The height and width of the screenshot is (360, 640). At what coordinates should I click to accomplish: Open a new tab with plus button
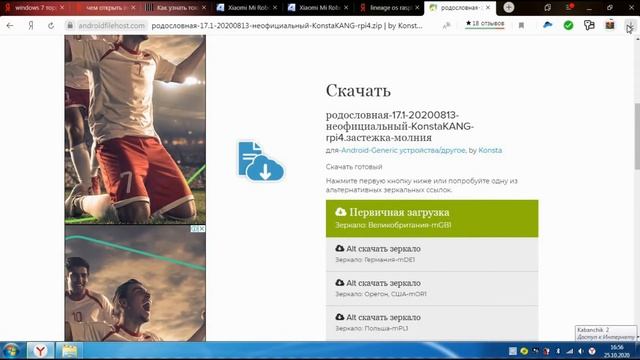click(509, 7)
